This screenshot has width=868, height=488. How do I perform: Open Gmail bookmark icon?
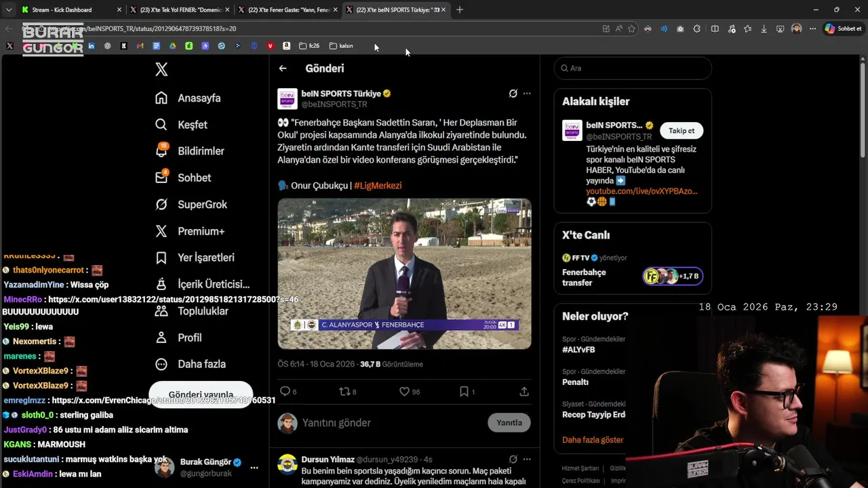point(140,46)
